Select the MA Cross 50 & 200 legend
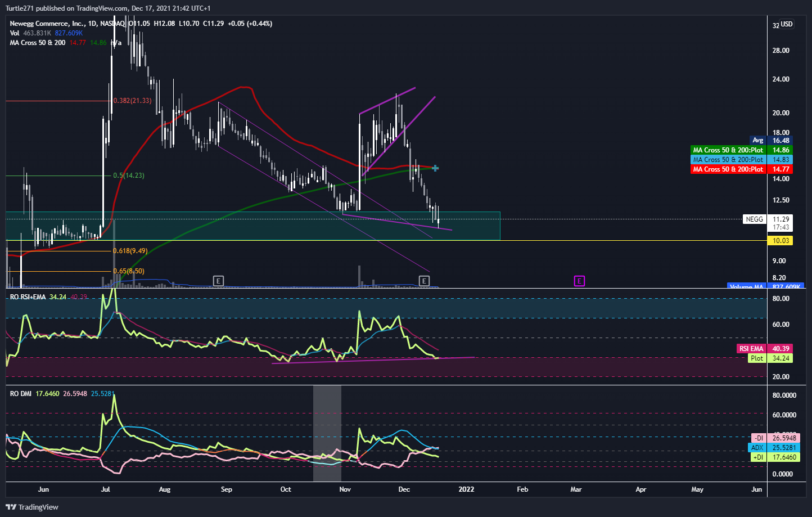This screenshot has width=812, height=517. click(x=38, y=43)
